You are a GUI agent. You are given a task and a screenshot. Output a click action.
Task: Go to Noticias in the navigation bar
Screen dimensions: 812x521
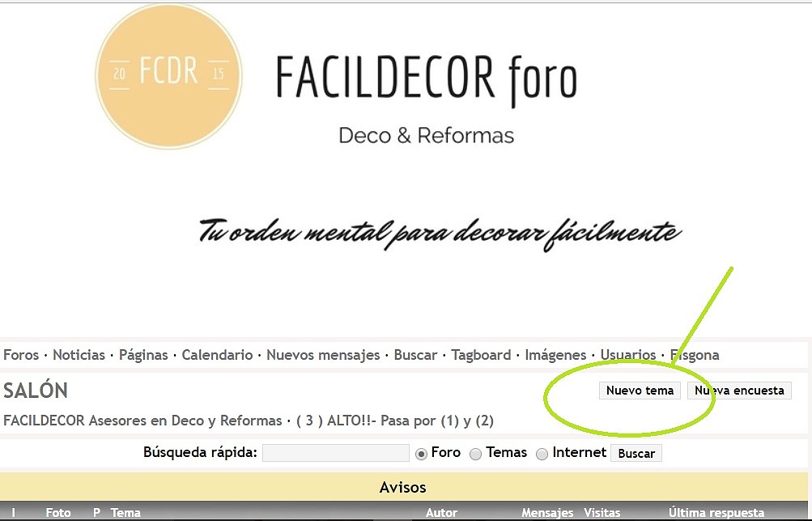(79, 355)
